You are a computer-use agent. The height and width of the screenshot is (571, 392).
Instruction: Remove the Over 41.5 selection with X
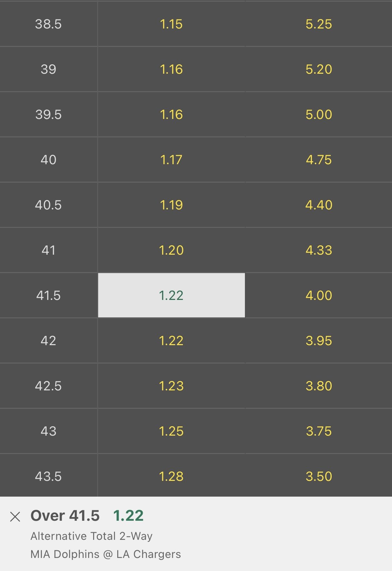pyautogui.click(x=15, y=517)
